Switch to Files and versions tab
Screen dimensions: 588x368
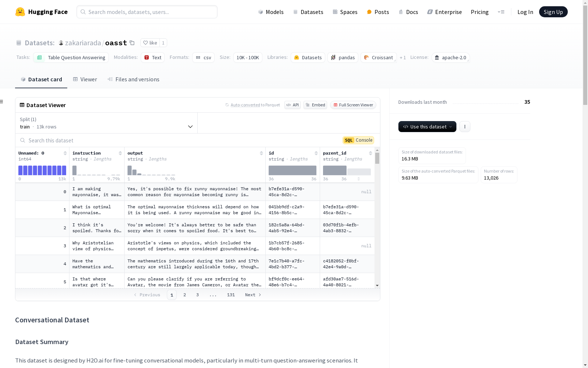[x=133, y=79]
